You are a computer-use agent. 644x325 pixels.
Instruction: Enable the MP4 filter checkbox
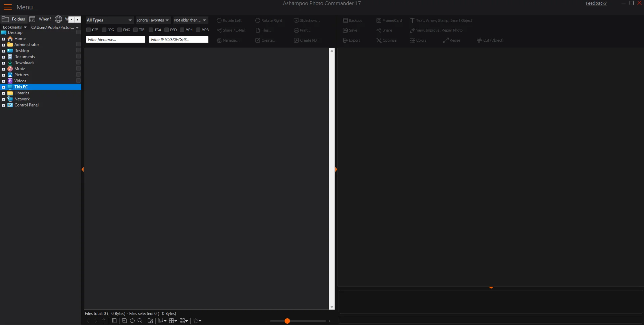coord(182,30)
